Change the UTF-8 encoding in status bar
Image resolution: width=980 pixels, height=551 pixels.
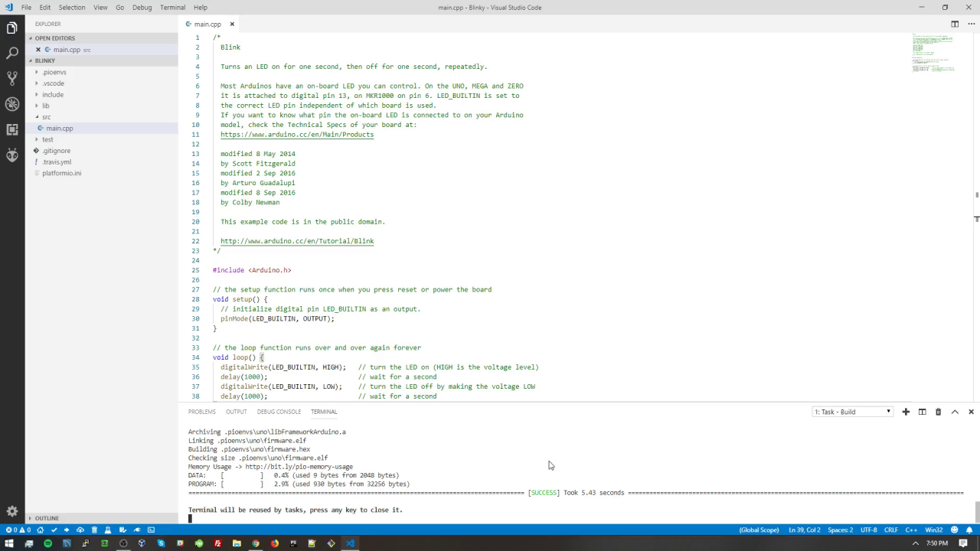[868, 530]
